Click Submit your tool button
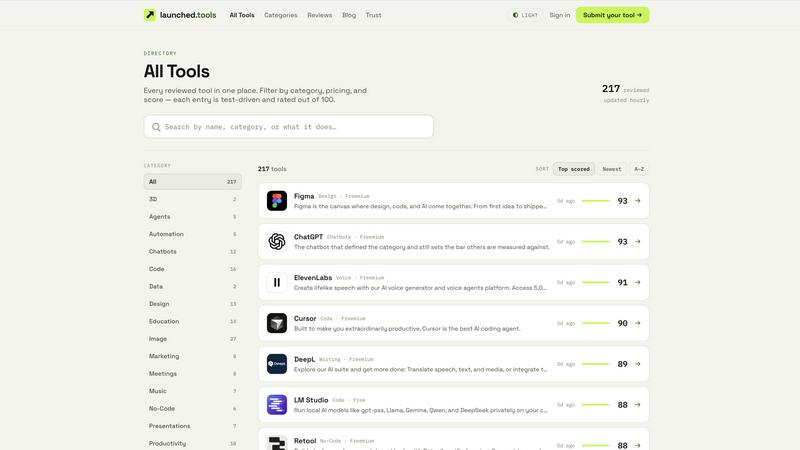This screenshot has width=800, height=450. click(x=612, y=15)
